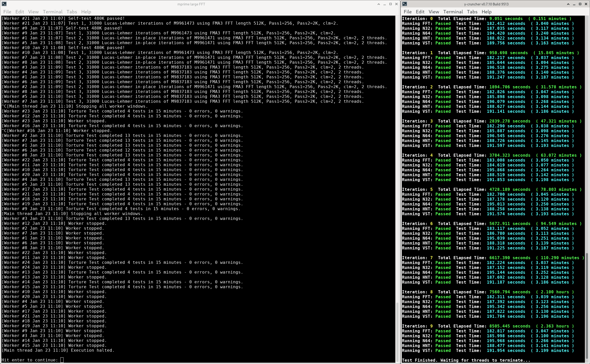Click the terminal icon in mprime title bar
The width and height of the screenshot is (590, 364).
click(4, 4)
